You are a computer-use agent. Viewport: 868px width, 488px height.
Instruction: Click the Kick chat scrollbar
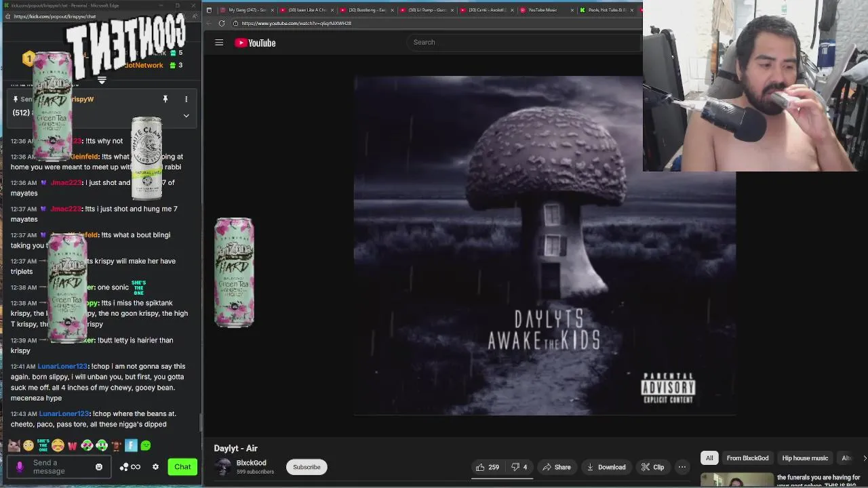199,422
